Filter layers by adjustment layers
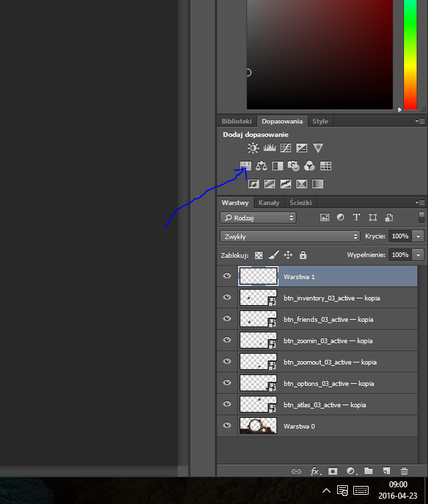This screenshot has height=504, width=428. click(341, 218)
